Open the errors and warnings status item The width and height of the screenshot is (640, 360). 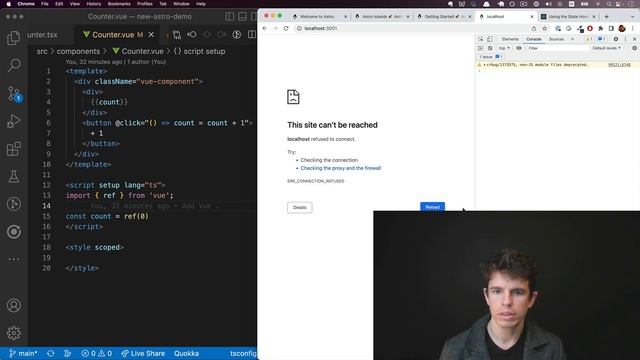click(96, 353)
